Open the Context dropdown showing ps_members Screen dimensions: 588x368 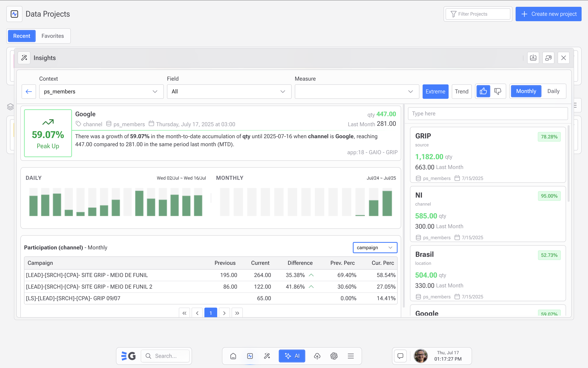101,92
